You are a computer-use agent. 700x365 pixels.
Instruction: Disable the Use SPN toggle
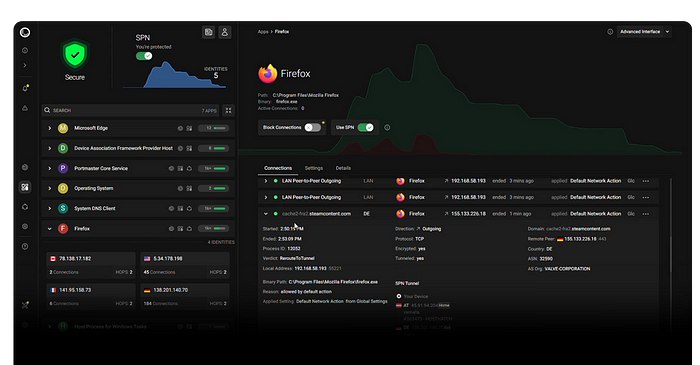pos(366,128)
